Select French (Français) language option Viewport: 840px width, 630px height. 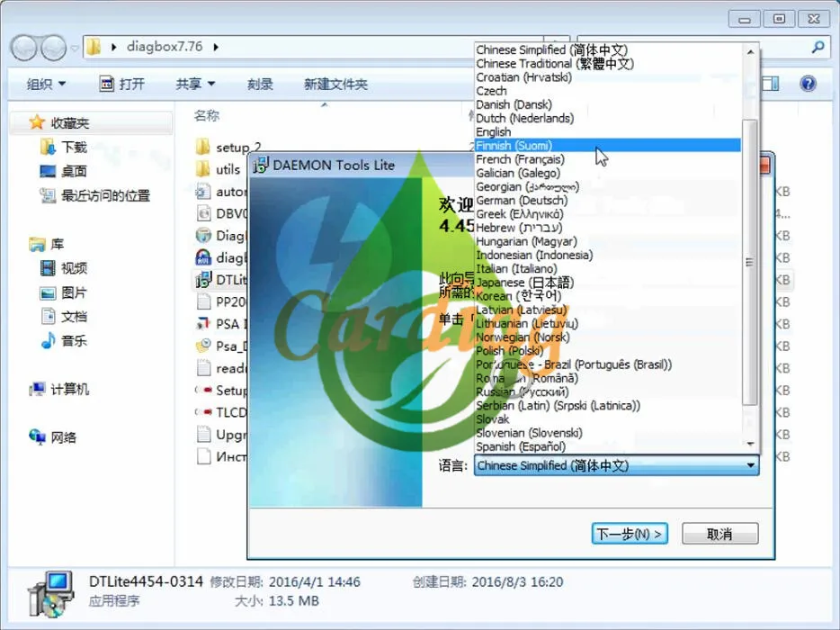pos(607,159)
